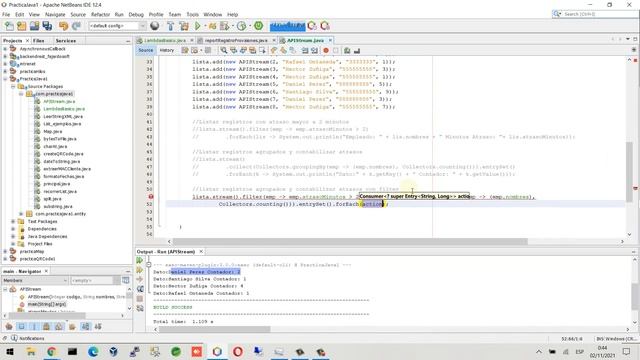Viewport: 640px width, 360px height.
Task: Switch editor to History view
Action: coord(167,50)
